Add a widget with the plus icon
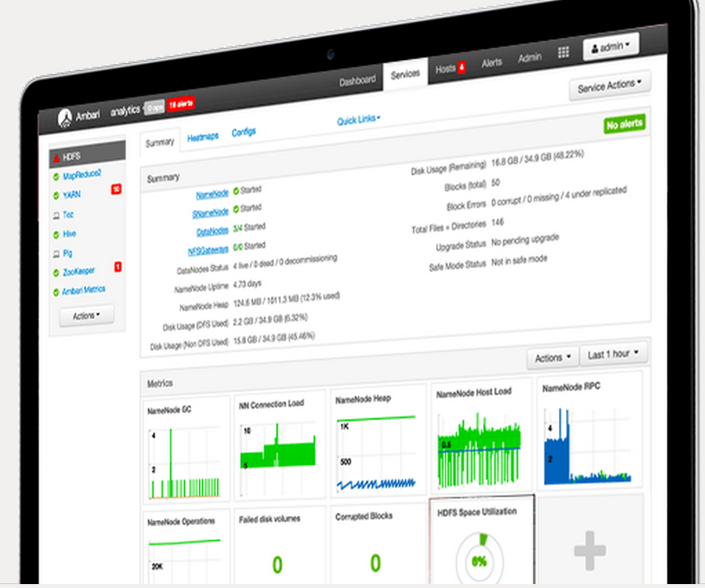 [x=591, y=551]
